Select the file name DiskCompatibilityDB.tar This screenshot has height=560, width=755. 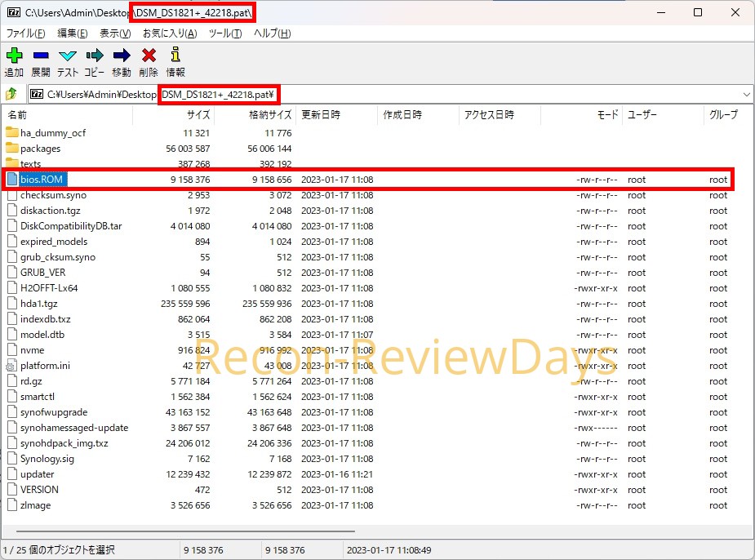tap(71, 226)
